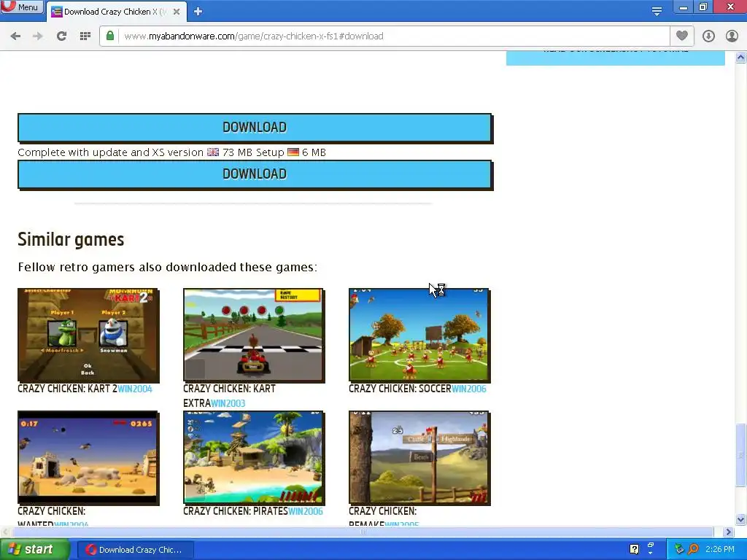
Task: Go forward to the next page
Action: click(x=38, y=36)
